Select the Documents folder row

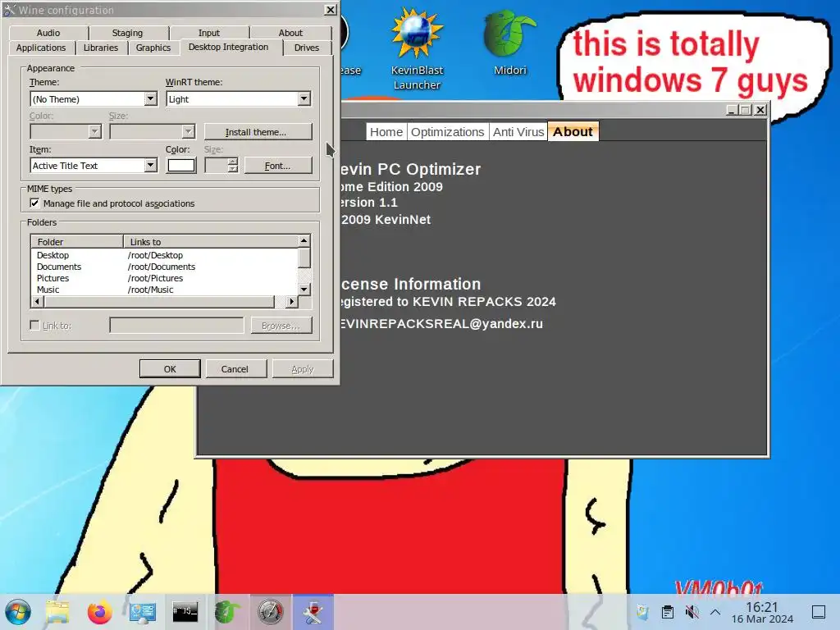click(x=163, y=267)
